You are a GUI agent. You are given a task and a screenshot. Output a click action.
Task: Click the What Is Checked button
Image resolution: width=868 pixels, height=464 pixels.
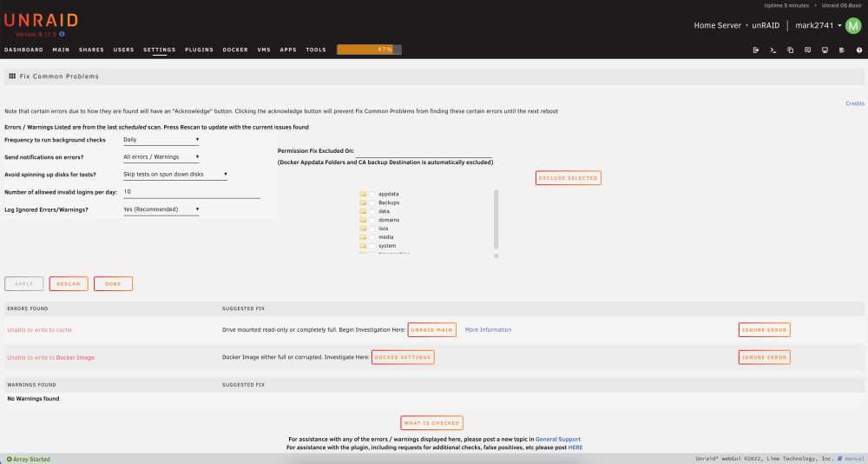(x=431, y=423)
